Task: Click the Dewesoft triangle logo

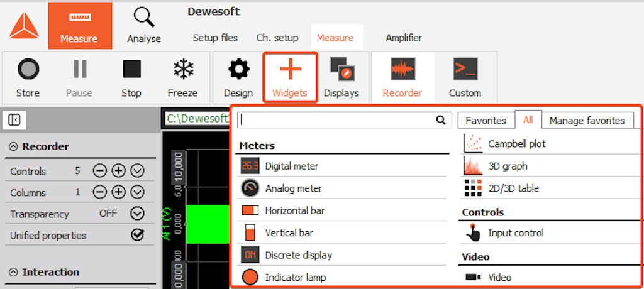Action: tap(25, 26)
